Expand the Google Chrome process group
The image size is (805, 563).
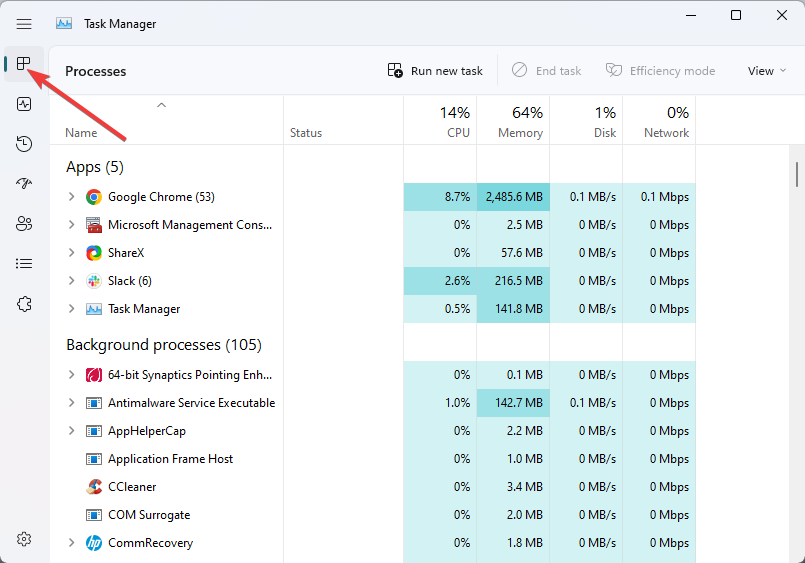point(71,197)
